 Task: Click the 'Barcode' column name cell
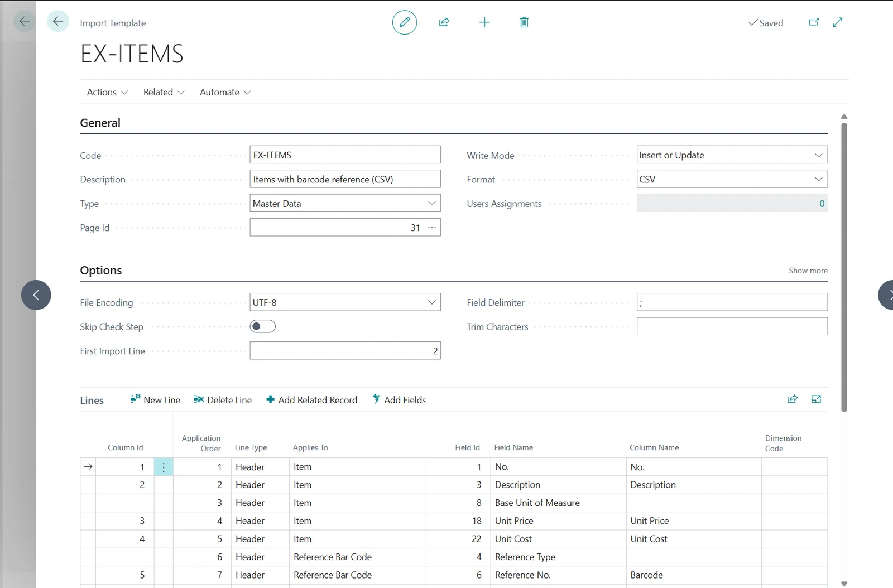(694, 575)
